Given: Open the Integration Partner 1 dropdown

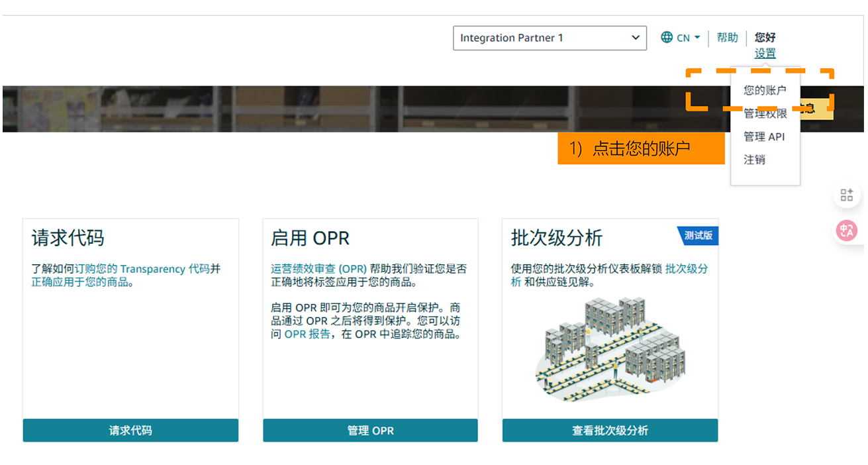Looking at the screenshot, I should point(550,38).
